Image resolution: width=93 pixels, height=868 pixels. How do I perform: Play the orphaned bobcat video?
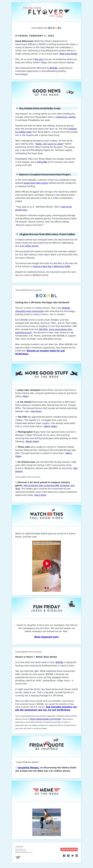(47, 563)
